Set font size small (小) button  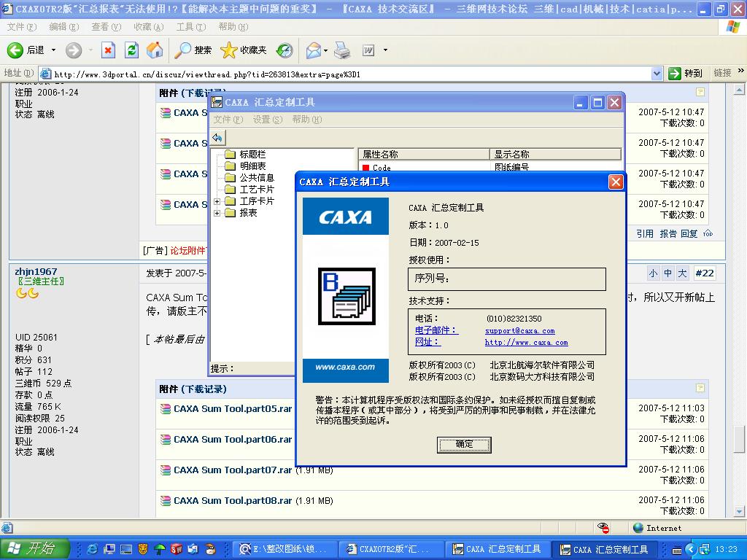tap(653, 273)
